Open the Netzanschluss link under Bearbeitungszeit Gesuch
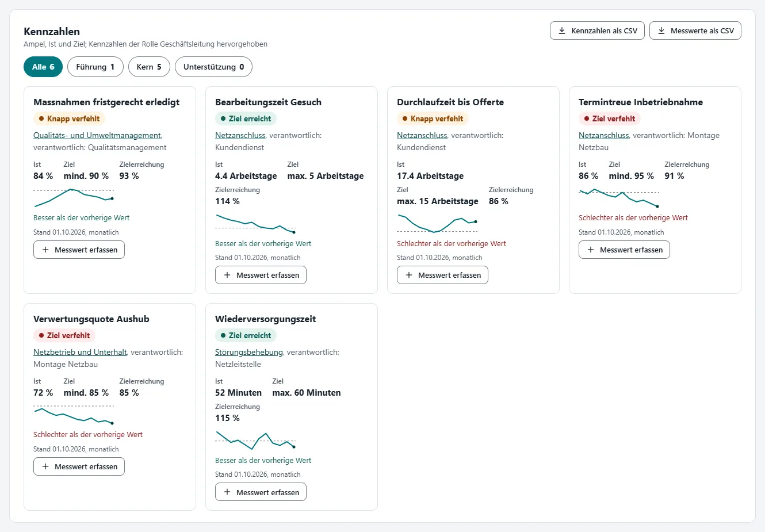 [240, 135]
